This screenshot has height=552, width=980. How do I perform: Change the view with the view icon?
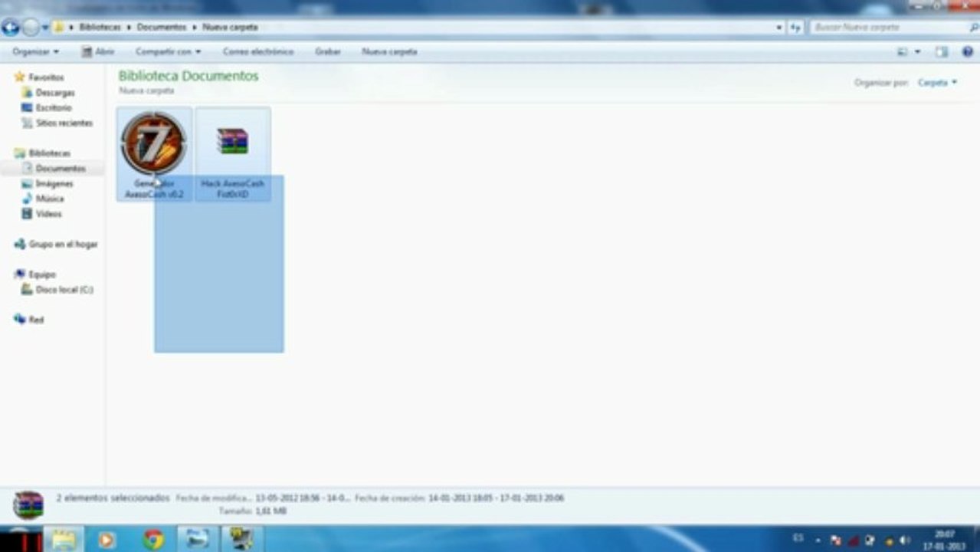[903, 51]
